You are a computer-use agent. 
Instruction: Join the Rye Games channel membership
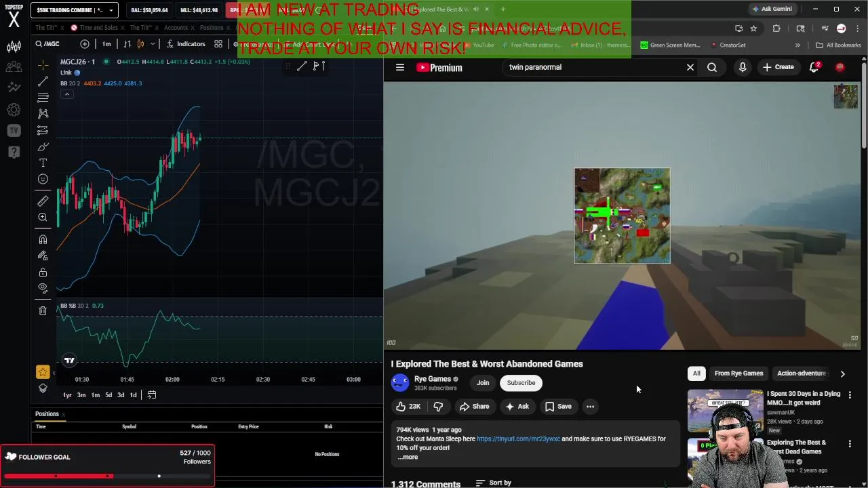click(x=483, y=383)
